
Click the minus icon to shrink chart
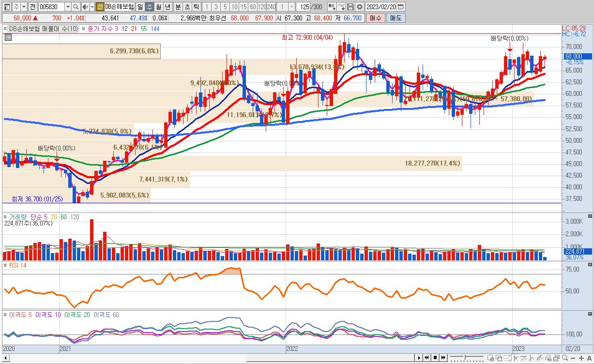[x=574, y=358]
